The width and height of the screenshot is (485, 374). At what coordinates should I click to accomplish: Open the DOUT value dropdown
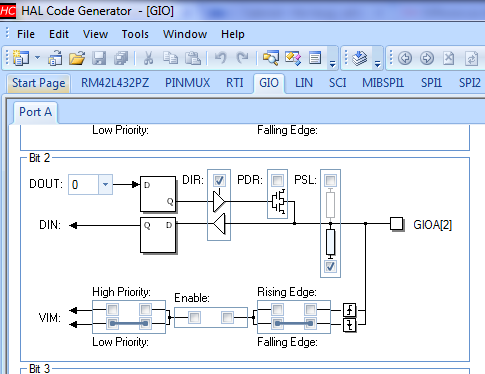pyautogui.click(x=105, y=184)
